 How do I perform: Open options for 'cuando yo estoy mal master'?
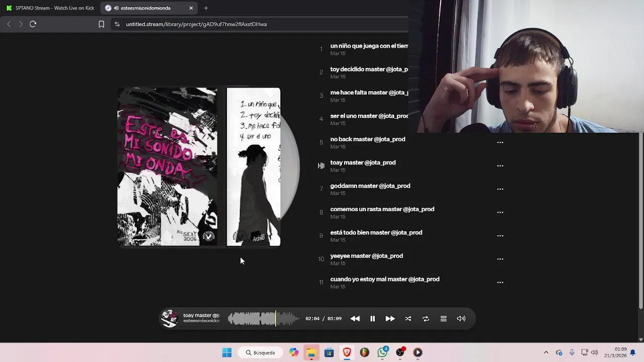[x=500, y=283]
